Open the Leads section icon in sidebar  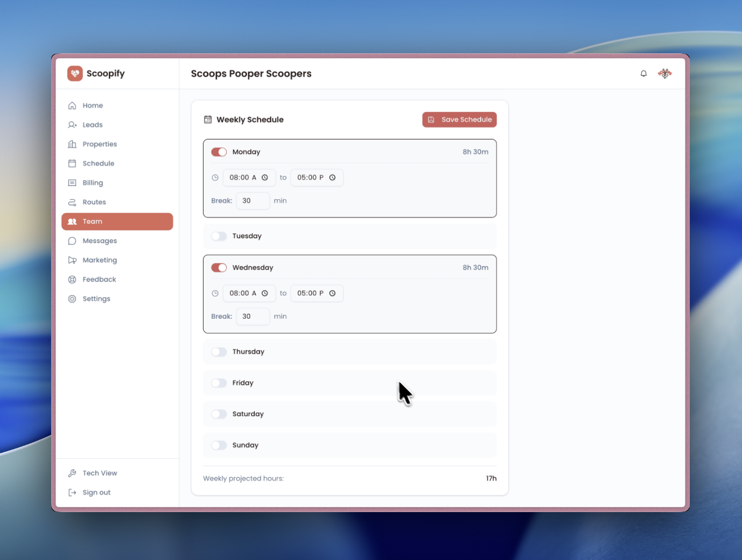(72, 124)
